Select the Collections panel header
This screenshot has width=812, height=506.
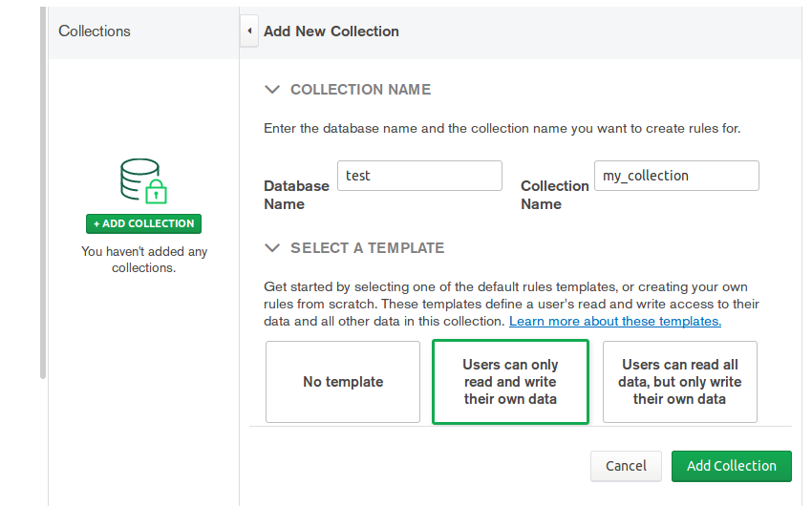(95, 31)
